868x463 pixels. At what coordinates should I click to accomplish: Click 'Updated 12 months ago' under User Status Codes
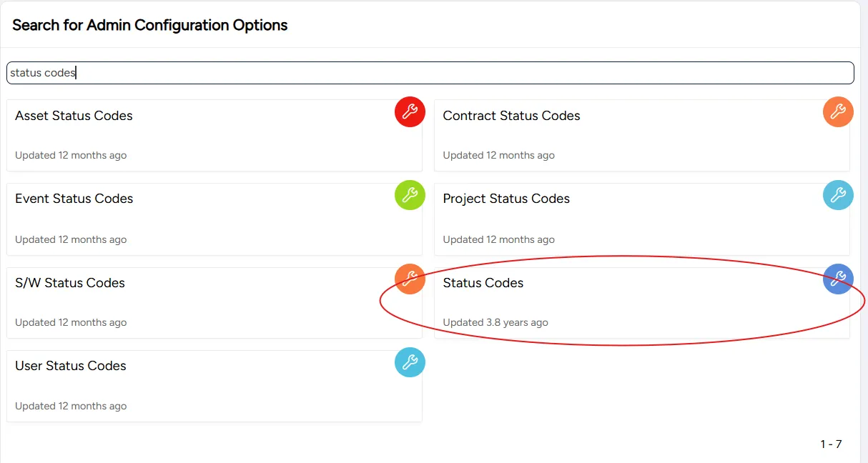71,407
